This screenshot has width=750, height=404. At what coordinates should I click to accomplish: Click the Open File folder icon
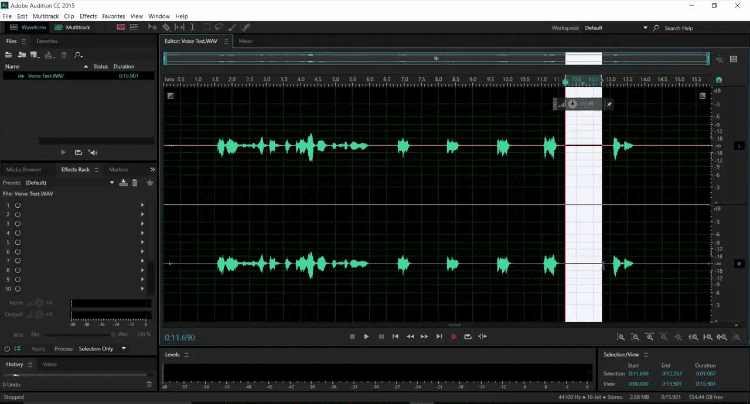(x=9, y=55)
